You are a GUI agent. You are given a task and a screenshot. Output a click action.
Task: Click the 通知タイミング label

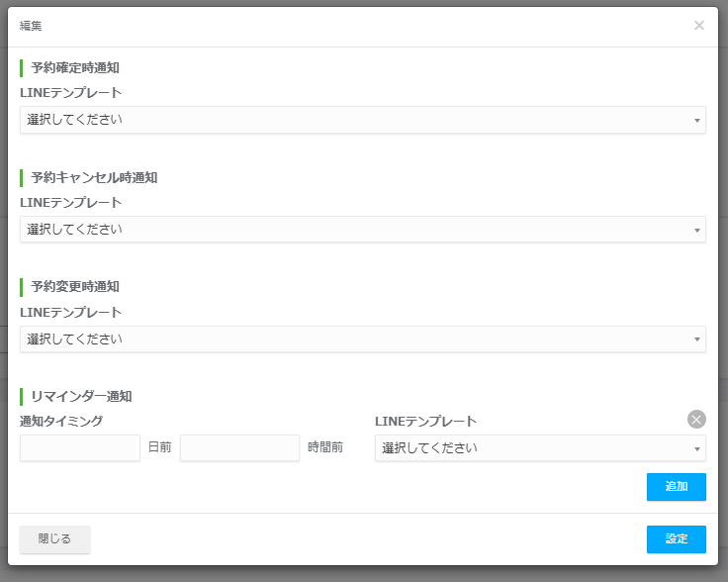tap(61, 422)
